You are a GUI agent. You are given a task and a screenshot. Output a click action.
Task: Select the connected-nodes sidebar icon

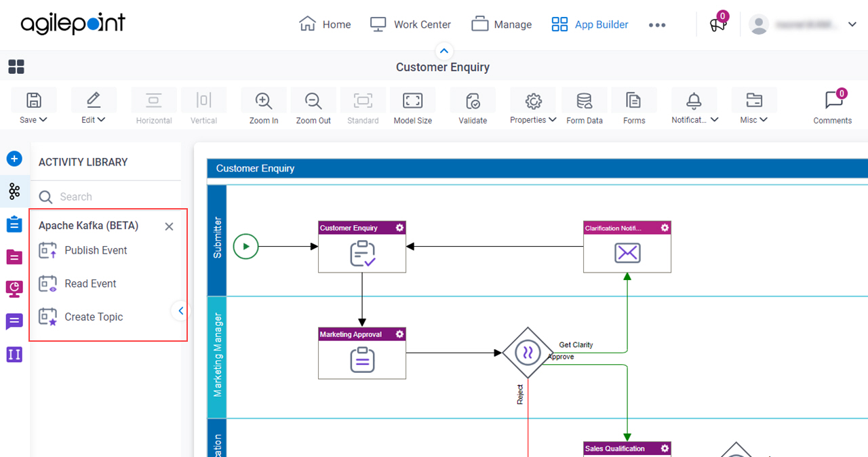point(14,191)
